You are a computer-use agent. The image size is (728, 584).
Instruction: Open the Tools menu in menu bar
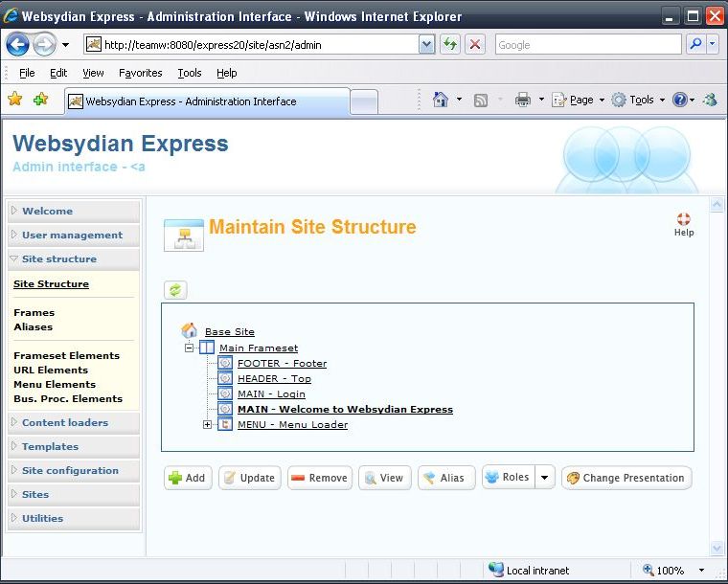[190, 73]
